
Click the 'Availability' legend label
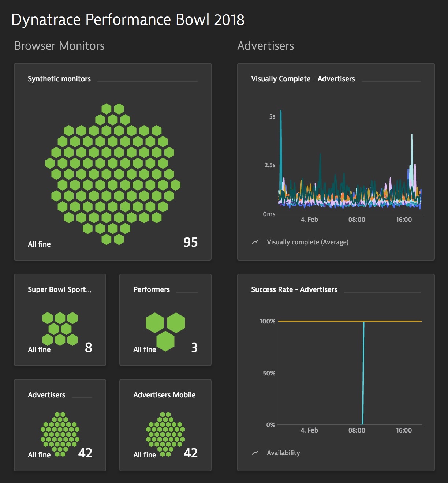[283, 453]
